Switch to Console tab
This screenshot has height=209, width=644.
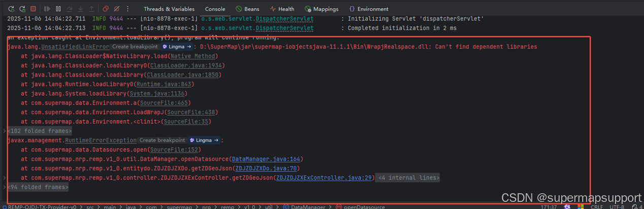point(215,9)
